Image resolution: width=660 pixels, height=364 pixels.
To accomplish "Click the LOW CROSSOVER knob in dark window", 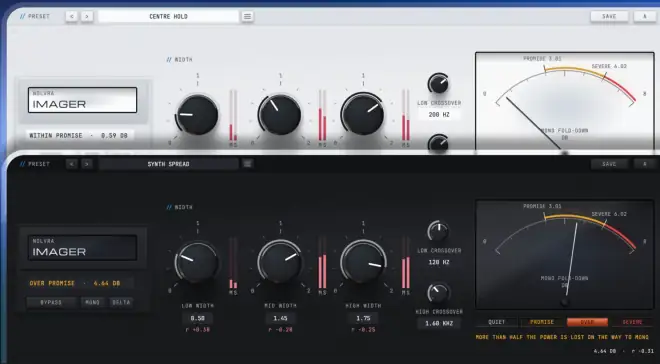I will click(x=439, y=231).
